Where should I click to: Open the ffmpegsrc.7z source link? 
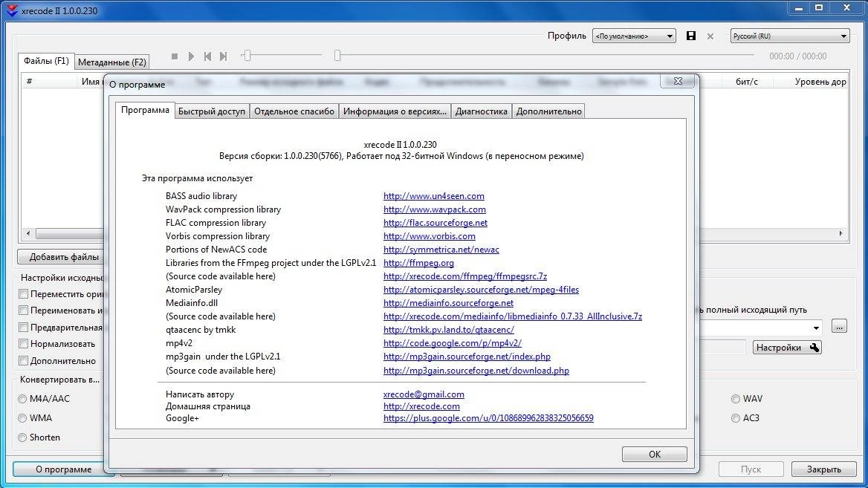click(465, 276)
